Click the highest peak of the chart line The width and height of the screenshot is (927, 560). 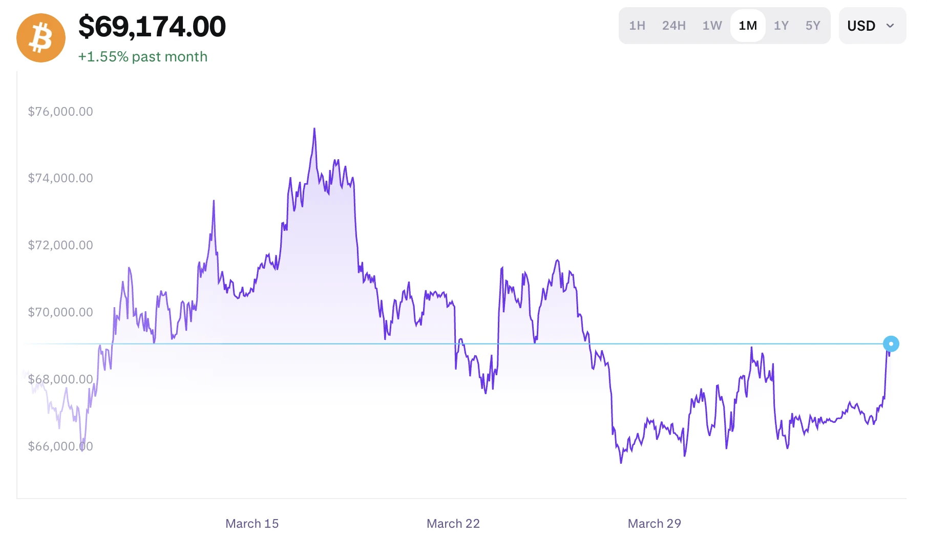tap(314, 129)
